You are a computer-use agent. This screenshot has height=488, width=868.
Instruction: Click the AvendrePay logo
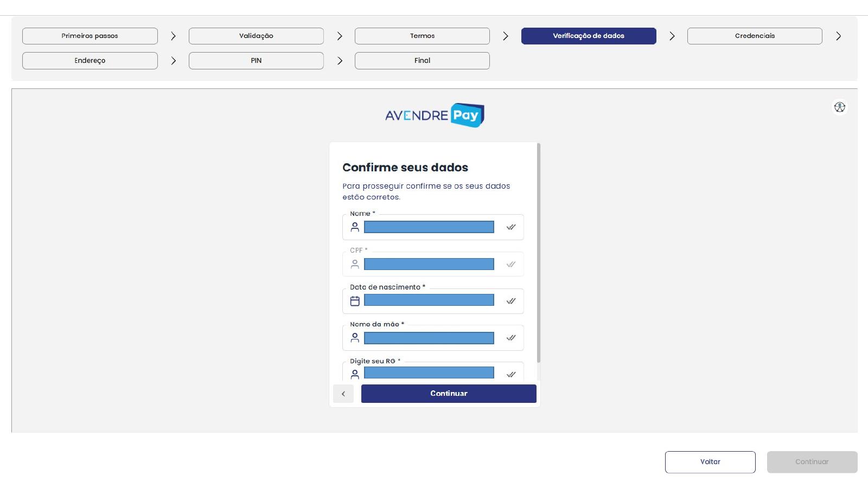435,115
